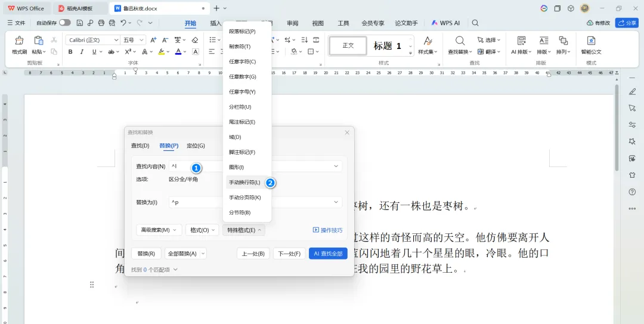The width and height of the screenshot is (644, 324).
Task: Choose Paragraph Mark (段落标记) menu item
Action: pyautogui.click(x=247, y=31)
